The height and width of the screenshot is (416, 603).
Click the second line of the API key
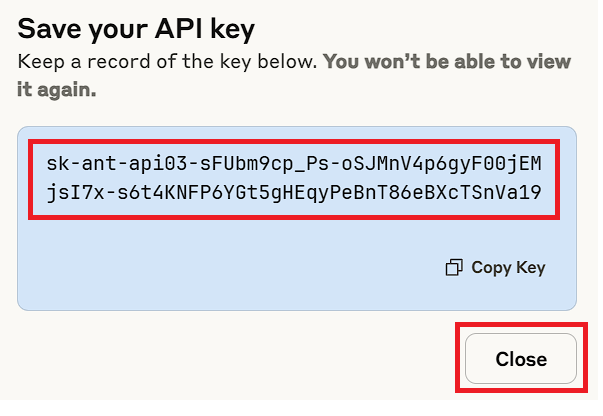pyautogui.click(x=293, y=190)
